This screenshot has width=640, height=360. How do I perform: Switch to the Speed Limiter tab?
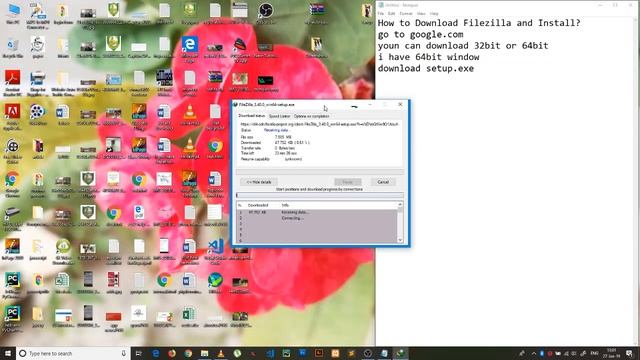point(280,116)
